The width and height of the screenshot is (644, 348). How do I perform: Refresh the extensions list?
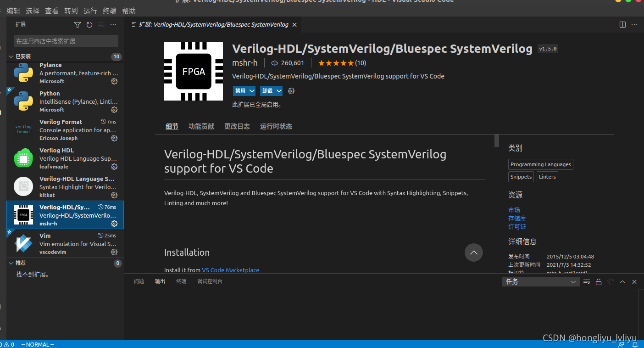click(89, 25)
